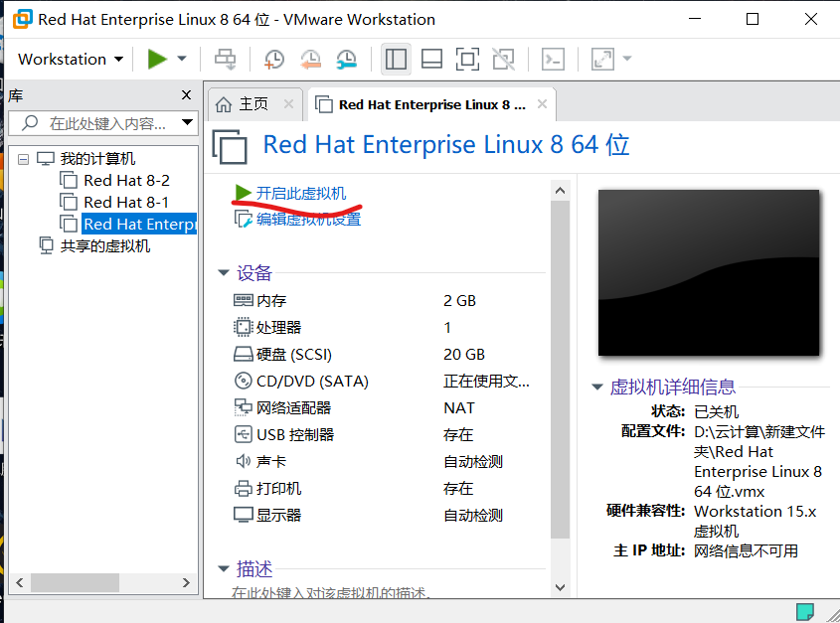Click the VMware Workstation title bar app icon

coord(23,19)
